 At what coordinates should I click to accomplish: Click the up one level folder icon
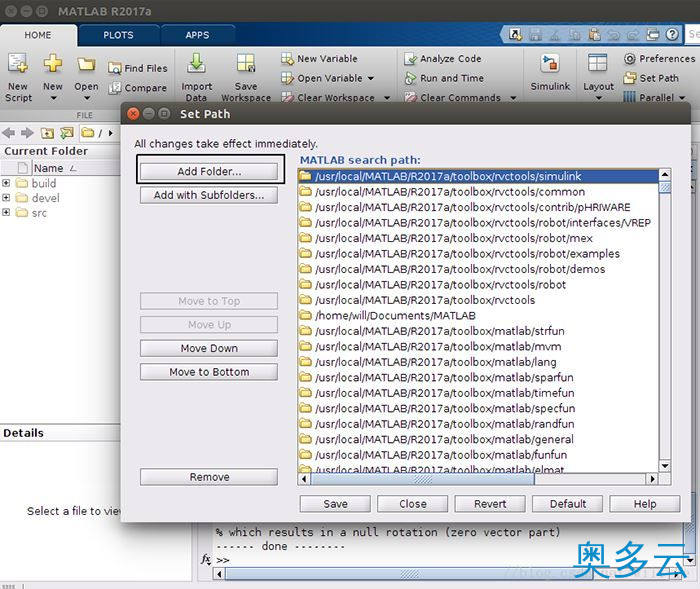(x=47, y=133)
